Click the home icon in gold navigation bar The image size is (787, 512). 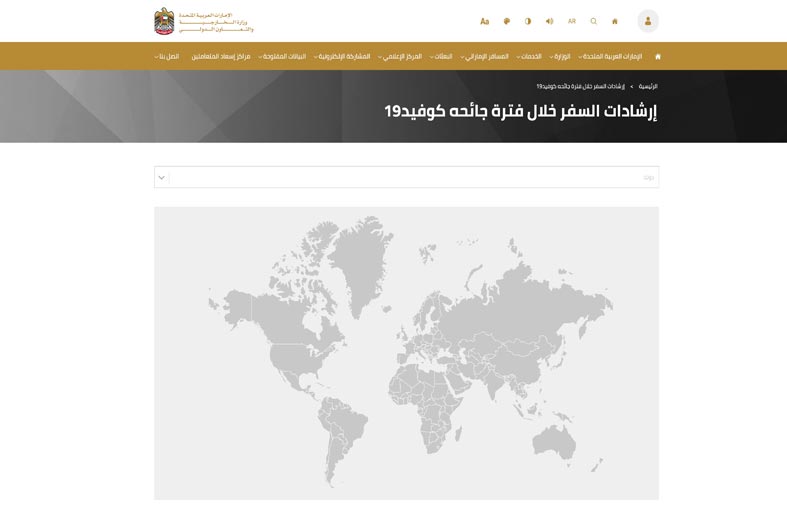[658, 57]
